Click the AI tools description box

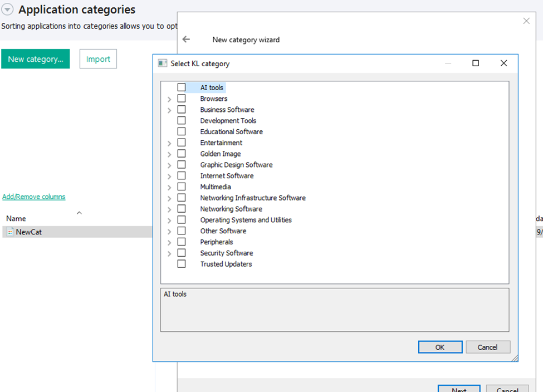335,310
